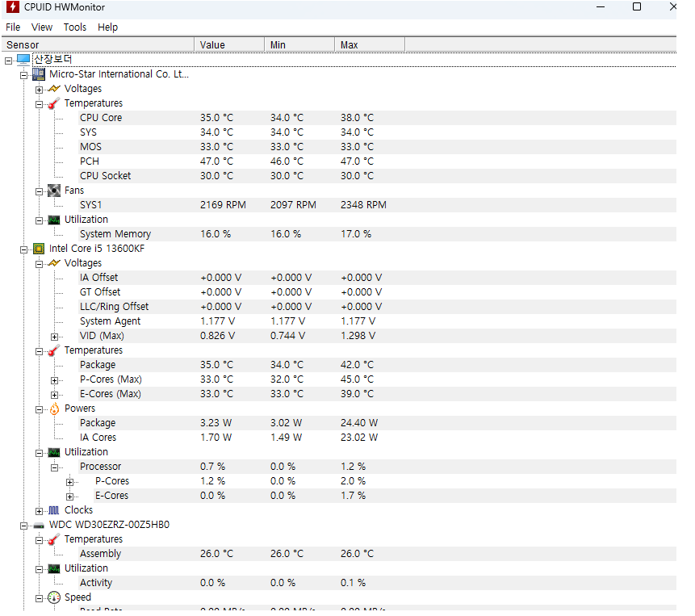Select the CPU Socket row
This screenshot has height=616, width=695.
pos(377,176)
